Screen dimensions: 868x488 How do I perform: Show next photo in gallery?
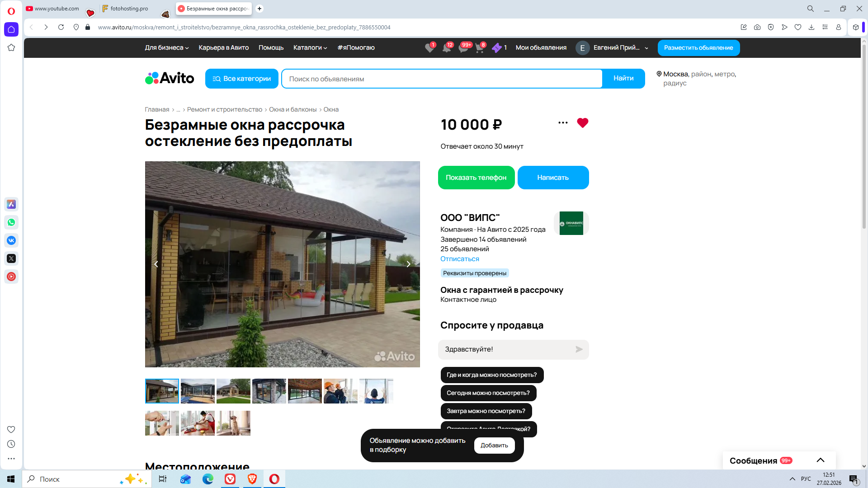[408, 264]
